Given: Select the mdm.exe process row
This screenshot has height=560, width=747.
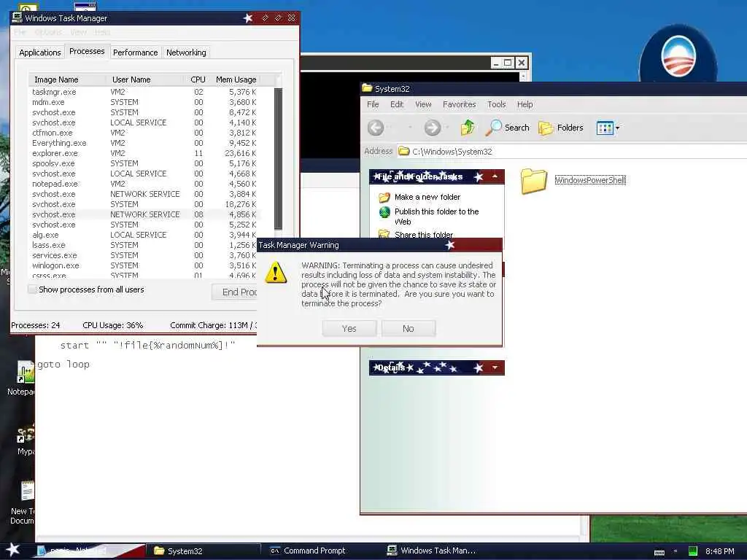Looking at the screenshot, I should point(144,102).
